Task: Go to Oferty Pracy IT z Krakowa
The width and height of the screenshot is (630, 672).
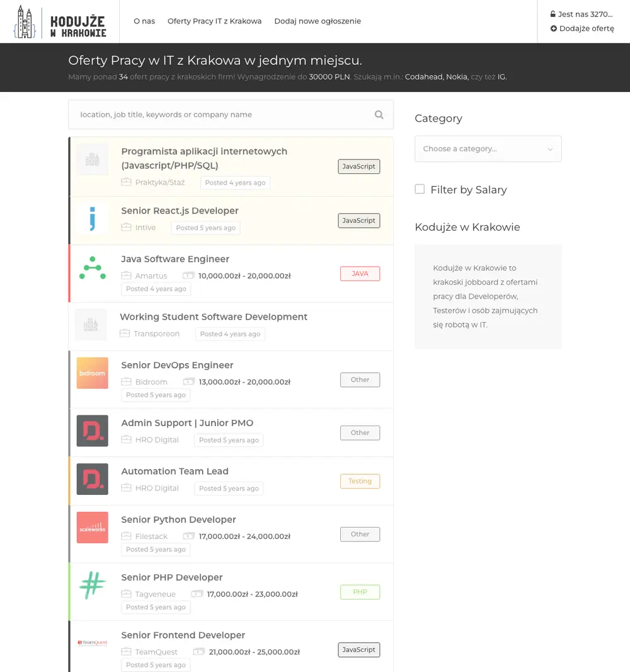Action: coord(215,21)
